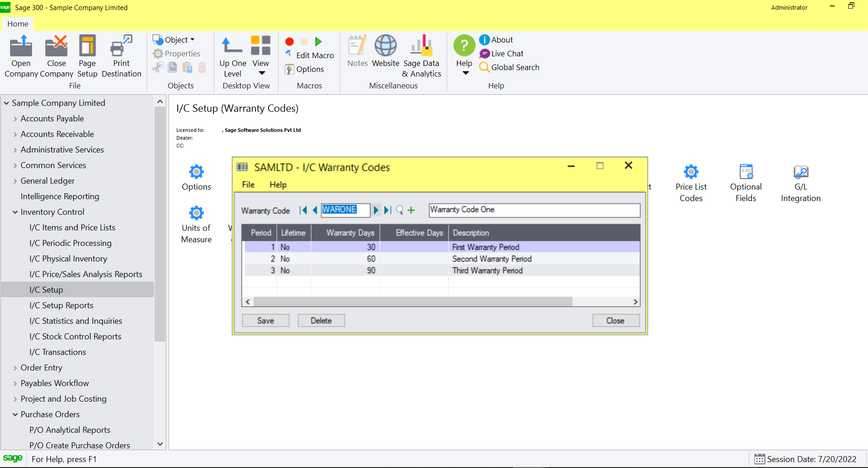This screenshot has width=868, height=468.
Task: Collapse the Inventory Control tree node
Action: coord(14,212)
